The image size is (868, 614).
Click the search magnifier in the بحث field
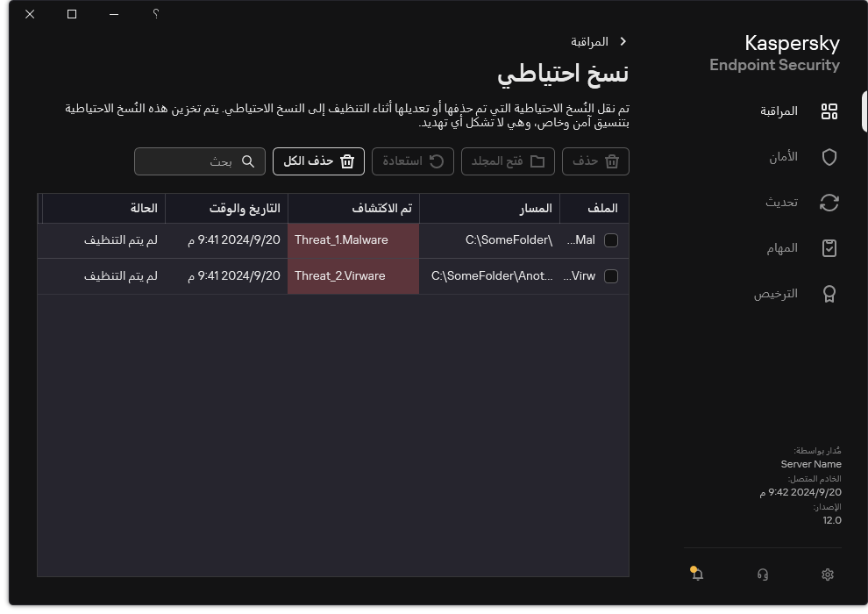point(248,161)
